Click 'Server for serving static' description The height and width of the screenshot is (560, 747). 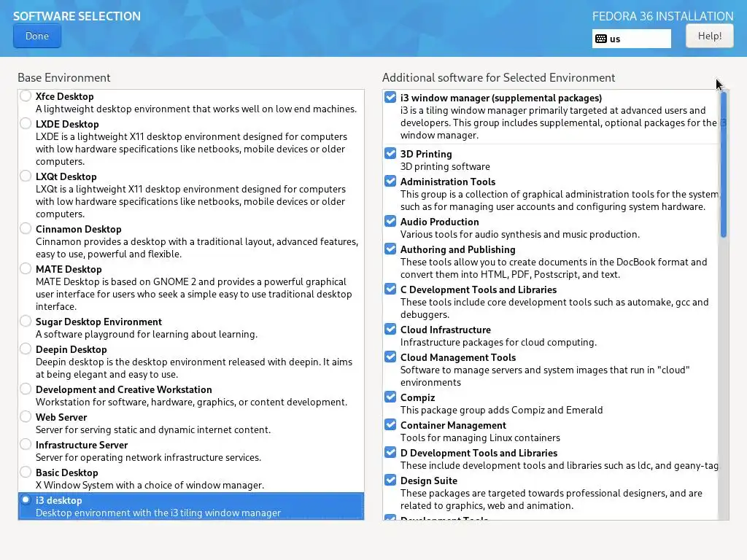[153, 429]
